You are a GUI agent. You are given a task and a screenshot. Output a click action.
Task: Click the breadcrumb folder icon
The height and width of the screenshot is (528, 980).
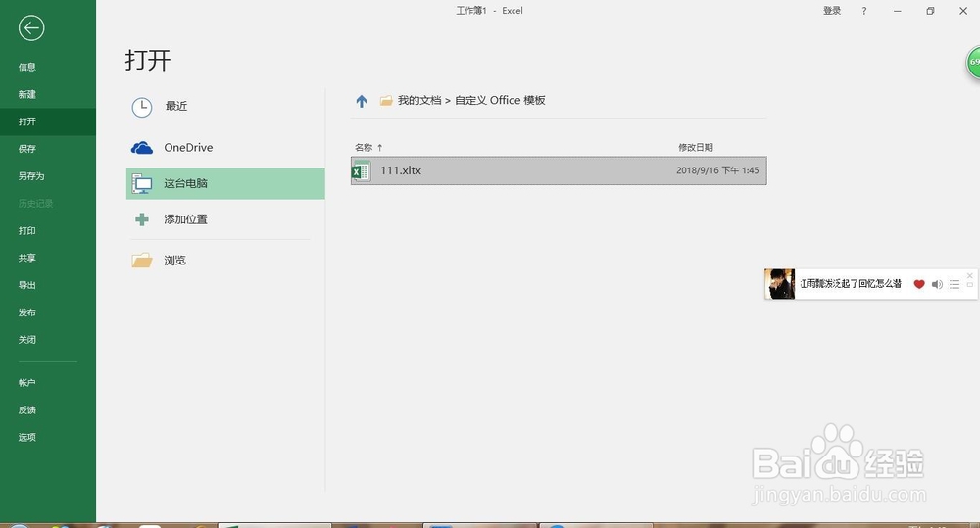pos(386,101)
